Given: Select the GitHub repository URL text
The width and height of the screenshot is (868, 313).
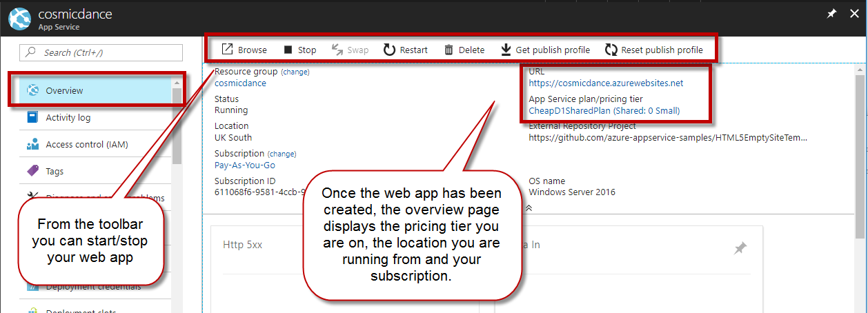Looking at the screenshot, I should (667, 137).
